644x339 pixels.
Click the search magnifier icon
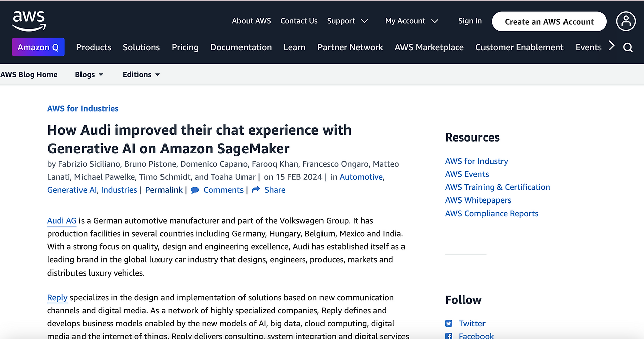tap(628, 47)
